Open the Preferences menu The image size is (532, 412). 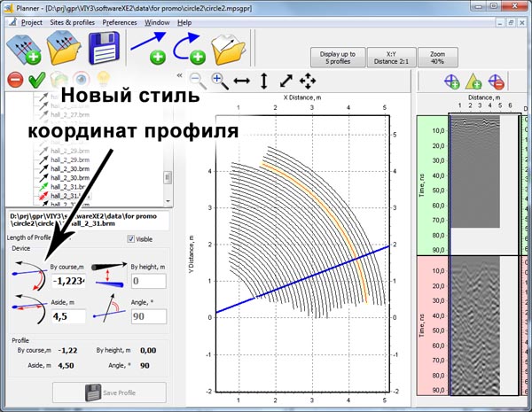click(119, 20)
